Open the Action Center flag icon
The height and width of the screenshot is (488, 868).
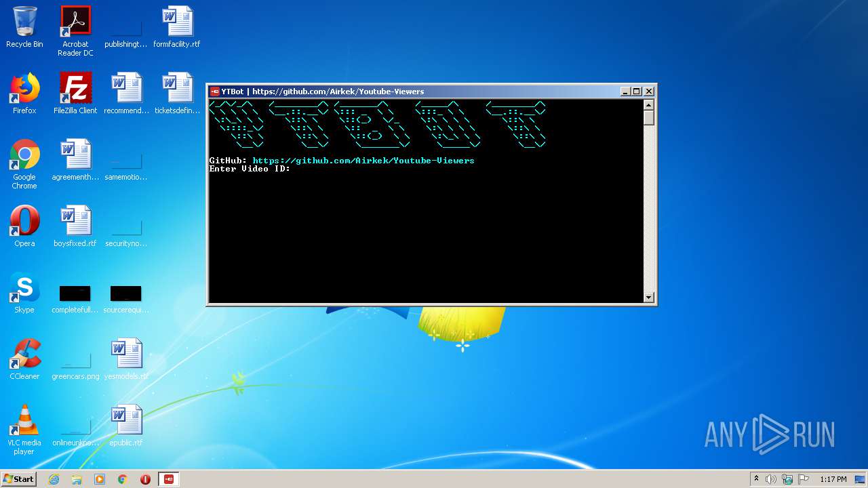click(803, 479)
